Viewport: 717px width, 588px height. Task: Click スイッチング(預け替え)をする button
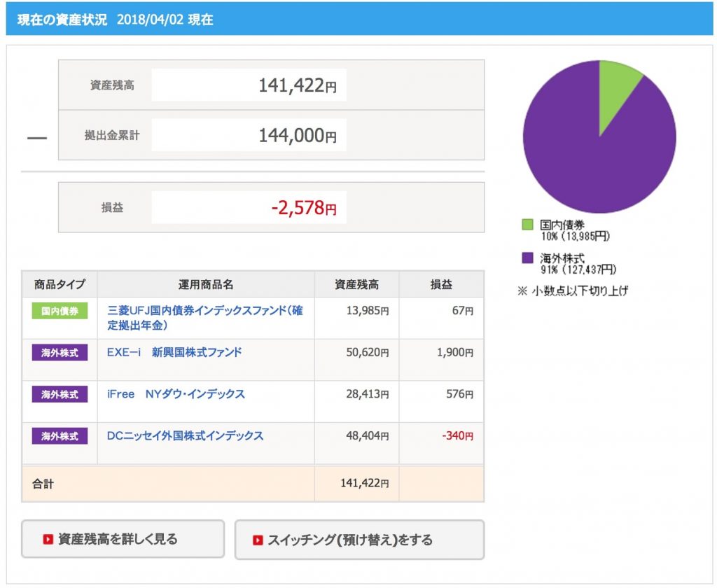coord(359,540)
